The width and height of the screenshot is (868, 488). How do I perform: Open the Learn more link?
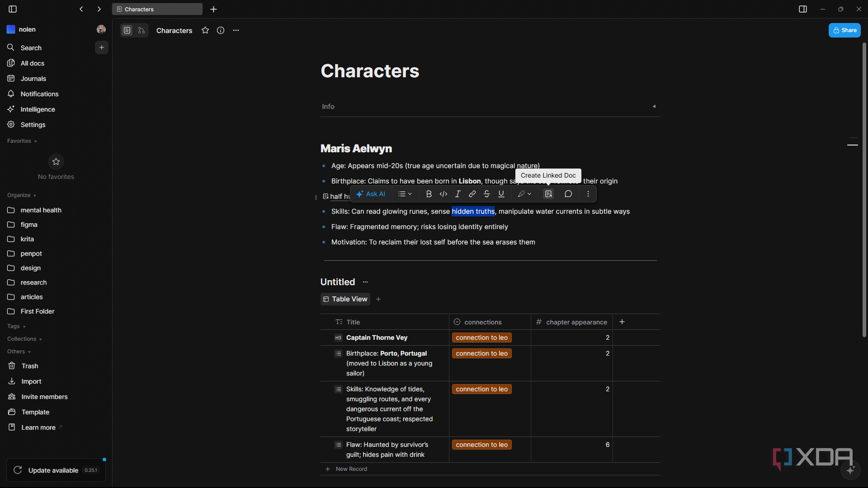(56, 427)
